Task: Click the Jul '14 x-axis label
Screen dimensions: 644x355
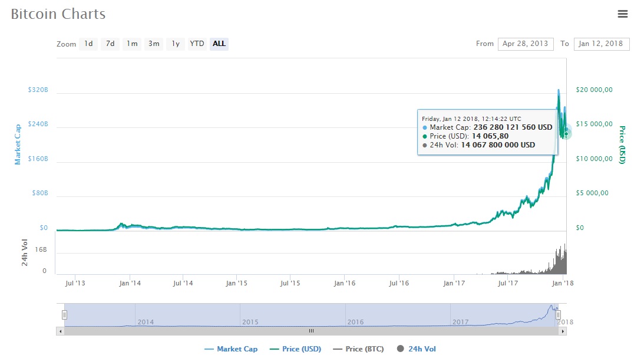Action: (183, 283)
